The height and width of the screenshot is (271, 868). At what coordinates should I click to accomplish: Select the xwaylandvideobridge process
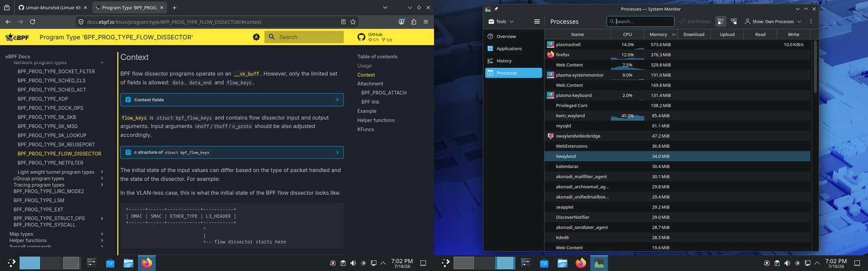point(677,136)
